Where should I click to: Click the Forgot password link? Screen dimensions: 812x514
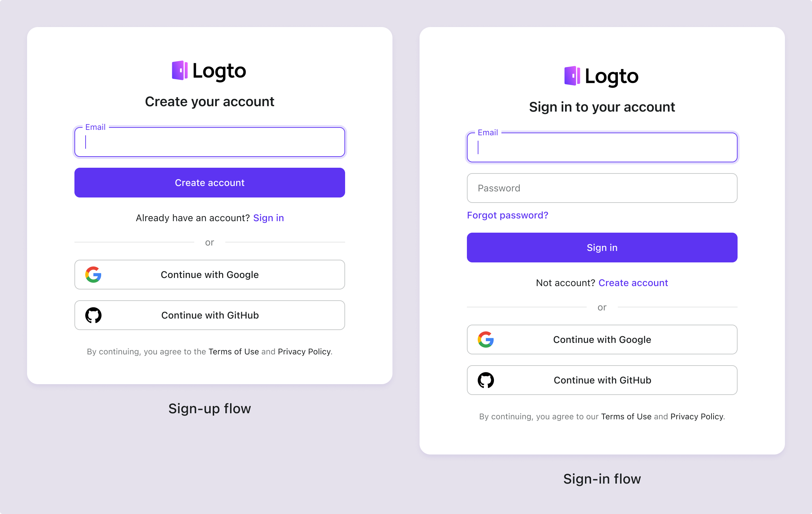[507, 215]
